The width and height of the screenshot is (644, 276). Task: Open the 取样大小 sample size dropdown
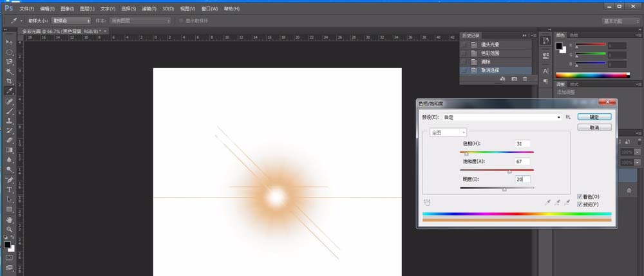point(68,21)
